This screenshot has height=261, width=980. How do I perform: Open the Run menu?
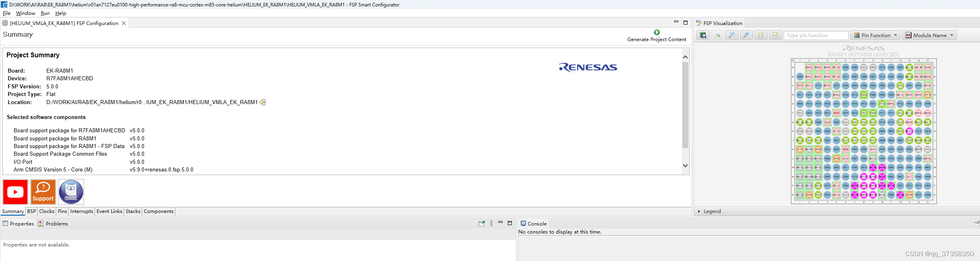(45, 13)
